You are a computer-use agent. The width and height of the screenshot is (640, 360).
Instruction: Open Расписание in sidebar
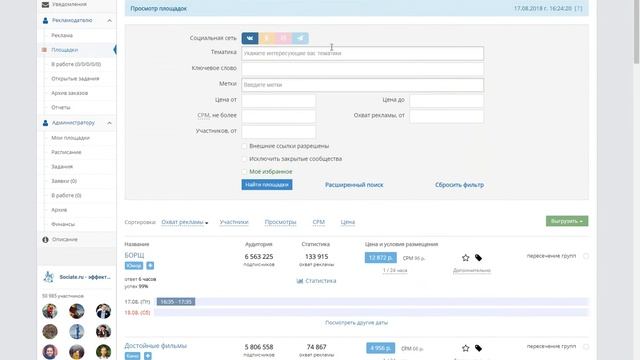coord(66,152)
